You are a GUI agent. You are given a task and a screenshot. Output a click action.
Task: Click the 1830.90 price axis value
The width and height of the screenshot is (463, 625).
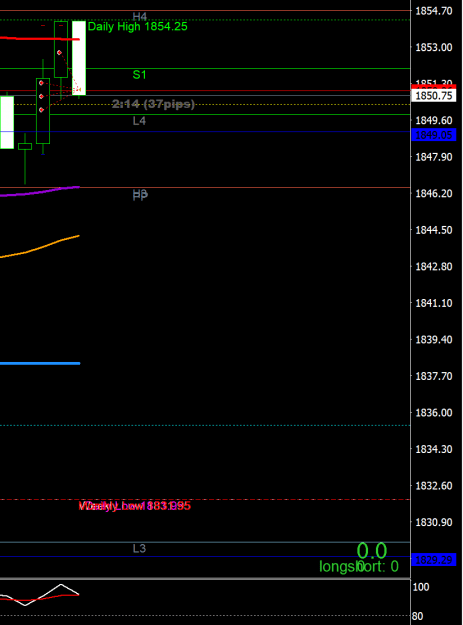434,522
